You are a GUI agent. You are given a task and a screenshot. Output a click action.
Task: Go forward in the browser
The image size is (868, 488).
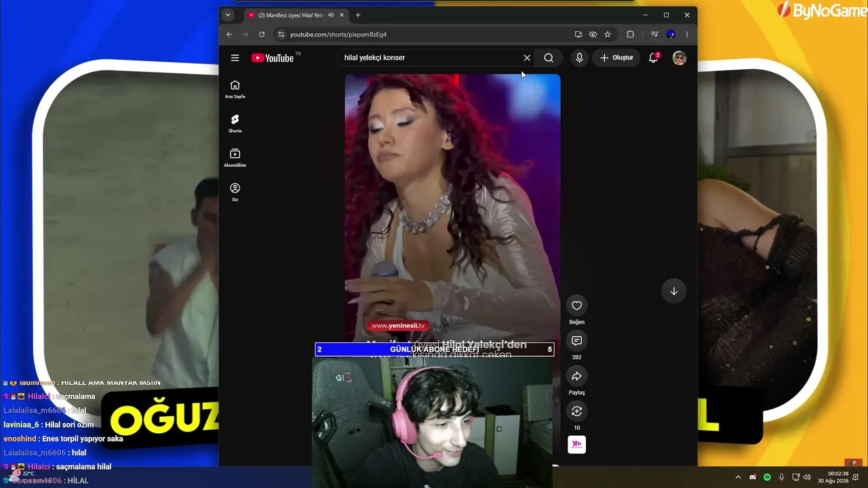click(245, 35)
